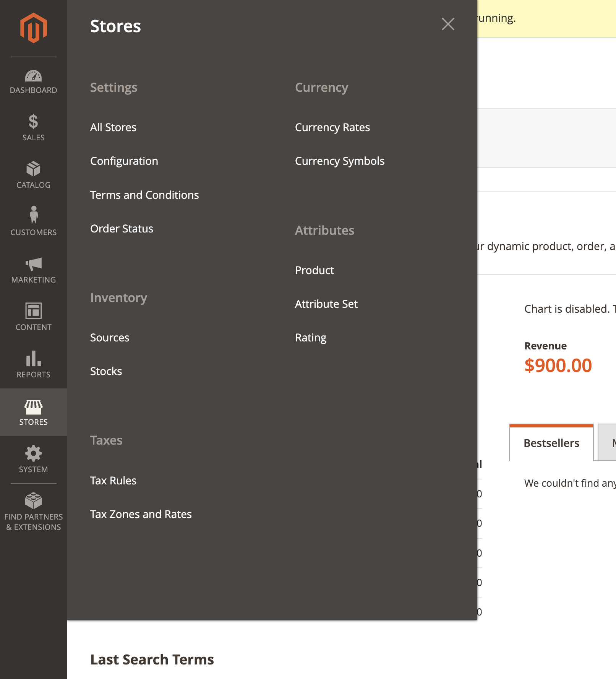Viewport: 616px width, 679px height.
Task: Click the Revenue label
Action: (545, 346)
